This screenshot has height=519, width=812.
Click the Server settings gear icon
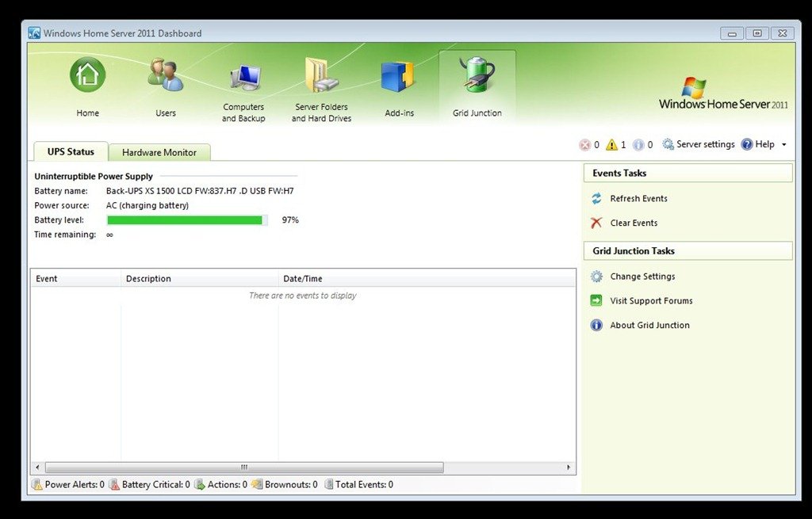[x=668, y=144]
